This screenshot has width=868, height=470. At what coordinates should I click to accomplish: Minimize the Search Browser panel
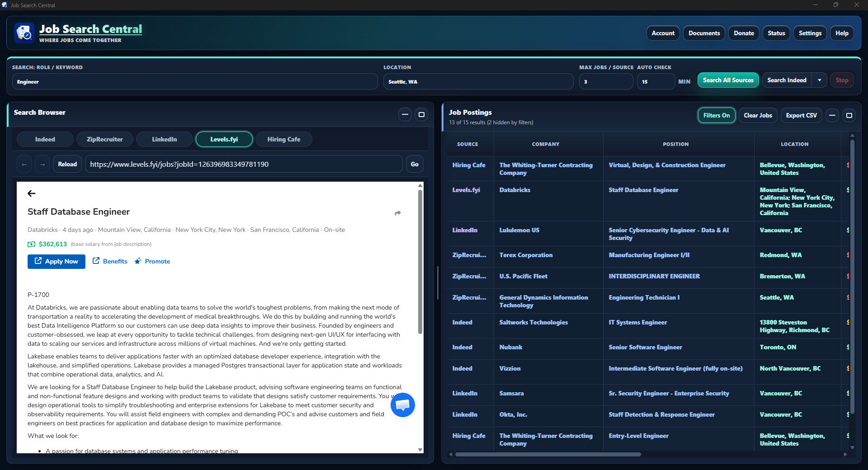click(405, 115)
